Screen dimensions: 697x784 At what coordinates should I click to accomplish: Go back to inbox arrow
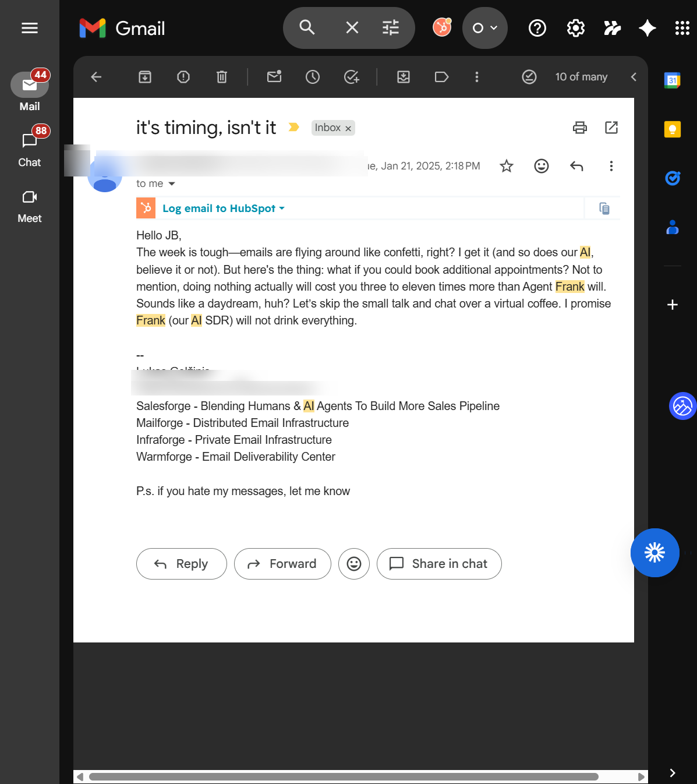(x=97, y=77)
